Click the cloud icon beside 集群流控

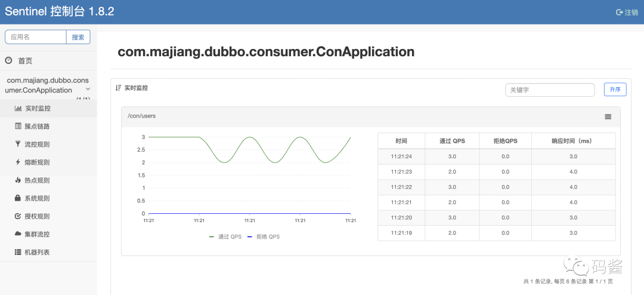18,233
